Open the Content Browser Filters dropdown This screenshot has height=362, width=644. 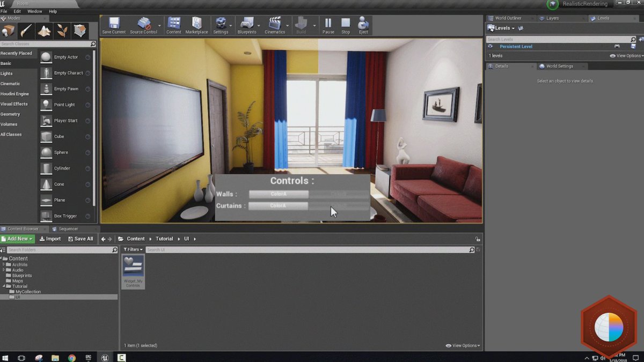pos(133,249)
